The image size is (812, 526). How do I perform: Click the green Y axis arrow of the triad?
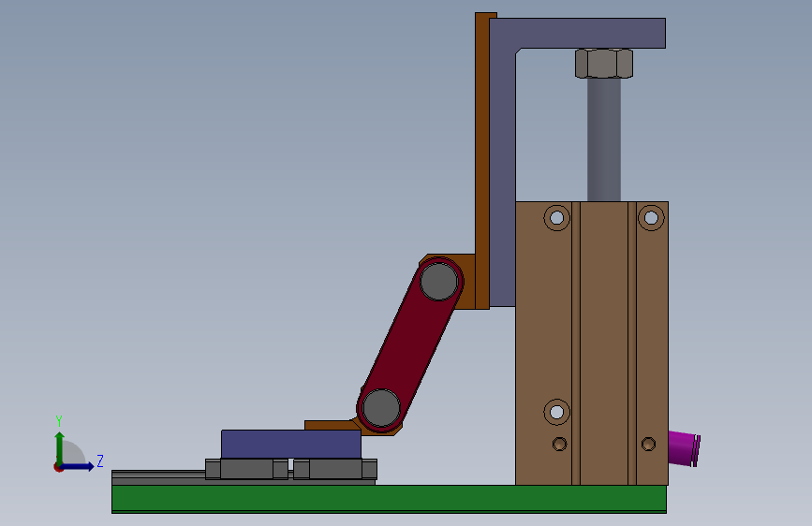click(60, 447)
